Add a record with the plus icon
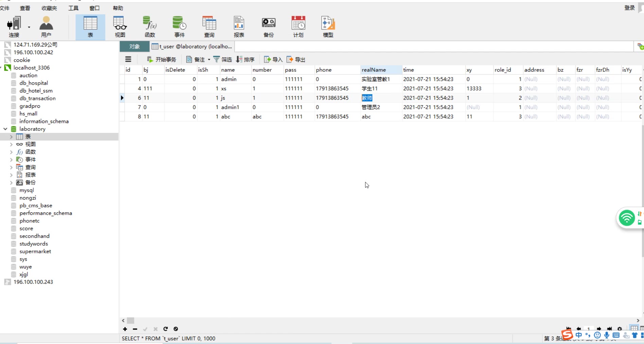Screen dimensions: 644x344 pyautogui.click(x=125, y=329)
